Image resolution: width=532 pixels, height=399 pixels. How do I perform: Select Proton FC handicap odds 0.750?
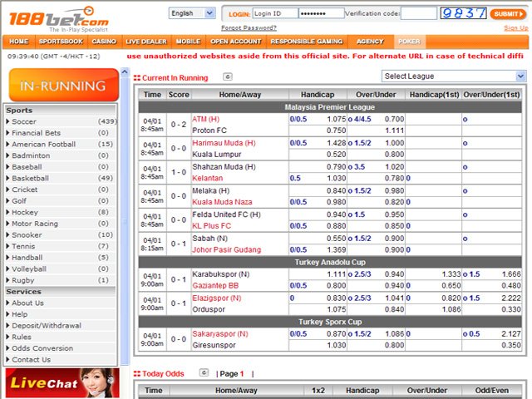pyautogui.click(x=336, y=131)
